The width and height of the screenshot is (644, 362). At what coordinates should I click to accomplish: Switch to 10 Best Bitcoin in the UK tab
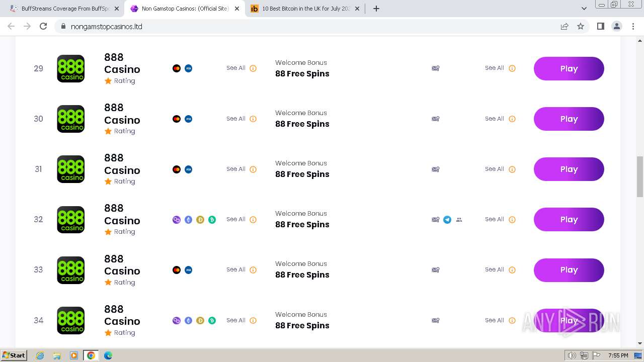pos(304,9)
